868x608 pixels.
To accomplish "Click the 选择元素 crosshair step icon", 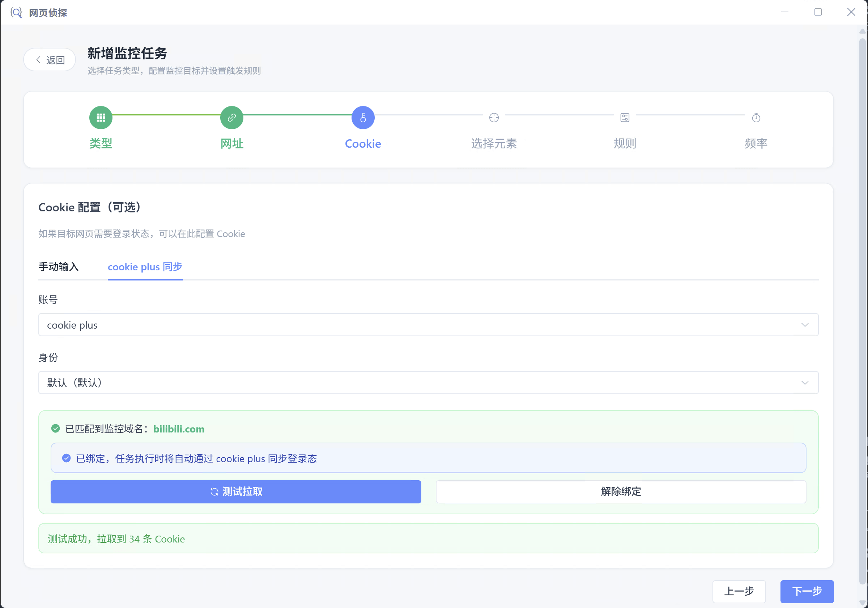I will click(494, 118).
